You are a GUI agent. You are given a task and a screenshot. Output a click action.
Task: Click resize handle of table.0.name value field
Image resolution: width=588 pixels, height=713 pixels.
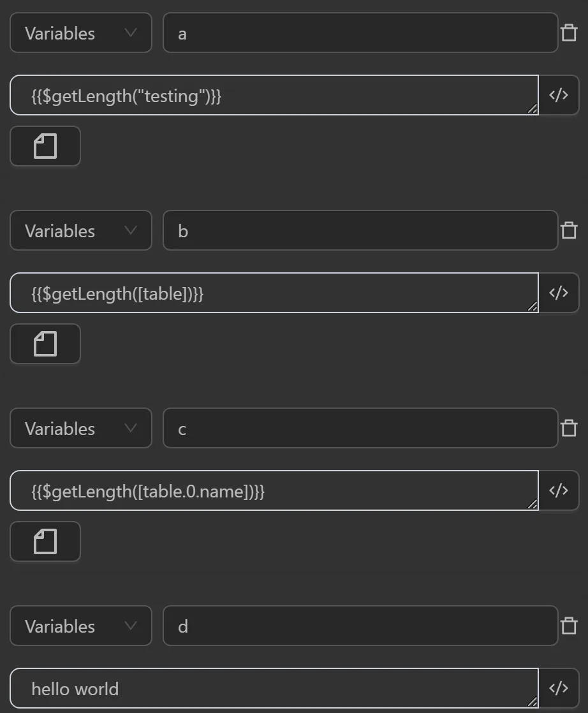532,504
